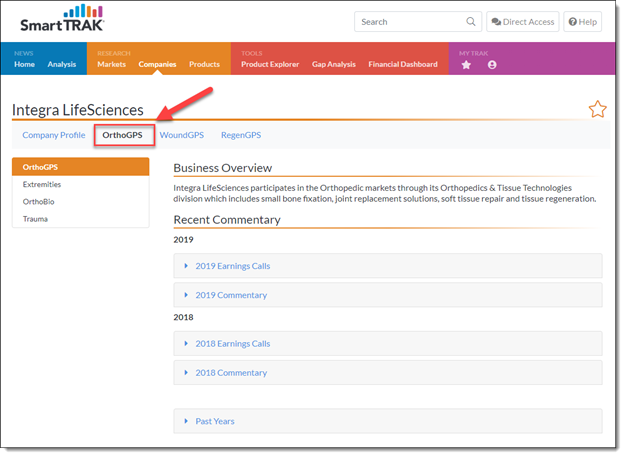Open the My TRAK user profile icon
The height and width of the screenshot is (456, 624).
492,65
